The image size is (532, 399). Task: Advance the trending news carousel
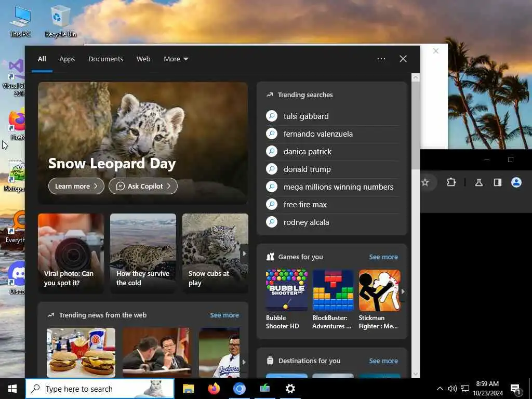tap(244, 362)
